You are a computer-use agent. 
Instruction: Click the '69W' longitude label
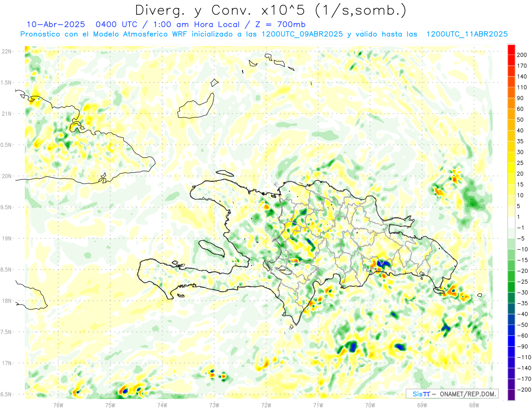422,405
